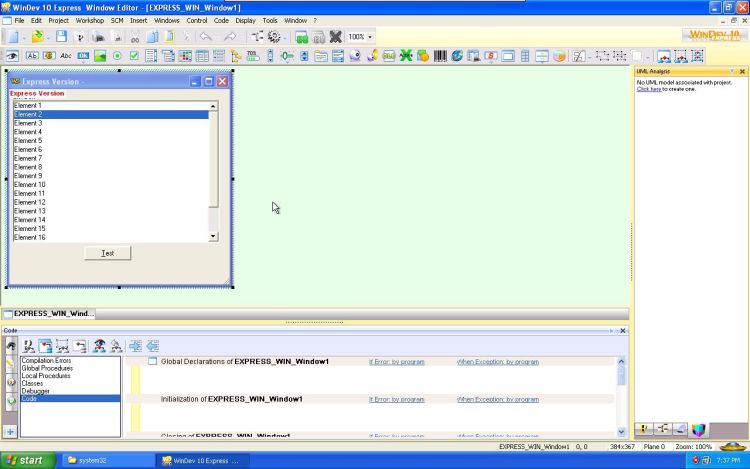Click the eye preview icon in controls toolbar
This screenshot has width=750, height=469.
(x=12, y=56)
